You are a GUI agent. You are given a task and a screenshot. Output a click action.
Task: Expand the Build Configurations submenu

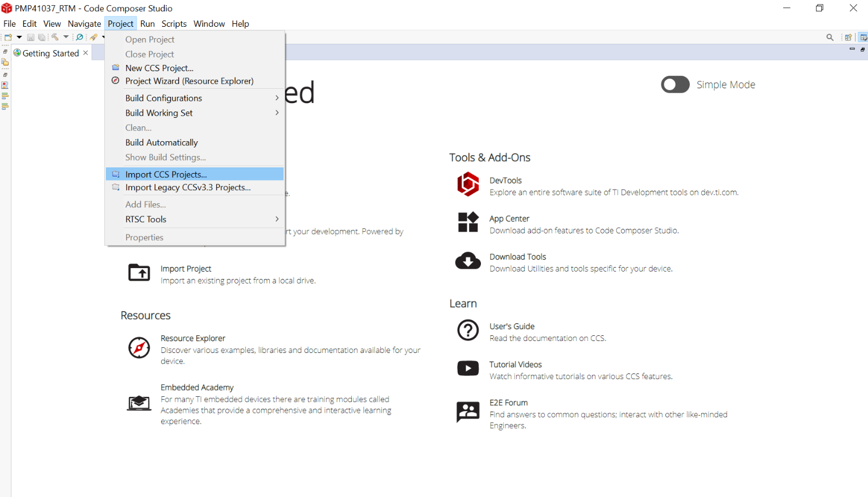(x=195, y=98)
